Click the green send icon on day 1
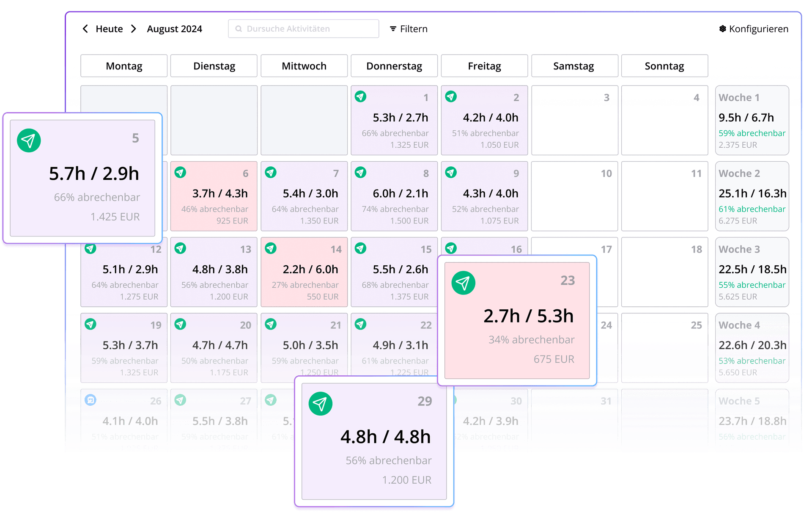 click(x=360, y=96)
